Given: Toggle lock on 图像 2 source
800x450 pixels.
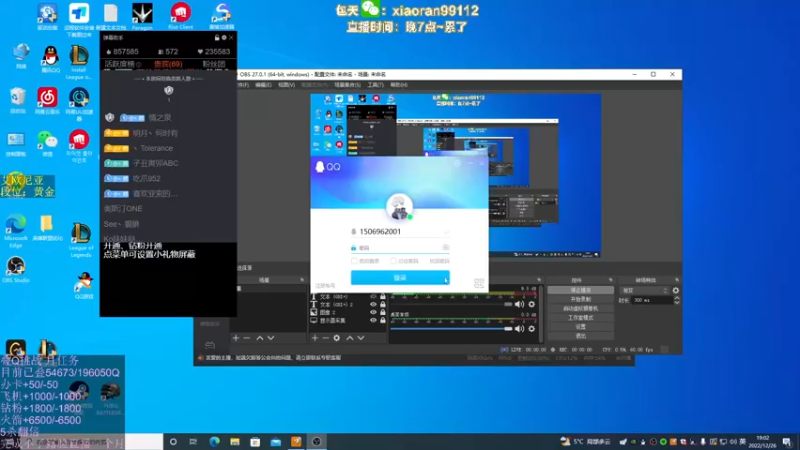Looking at the screenshot, I should 383,312.
